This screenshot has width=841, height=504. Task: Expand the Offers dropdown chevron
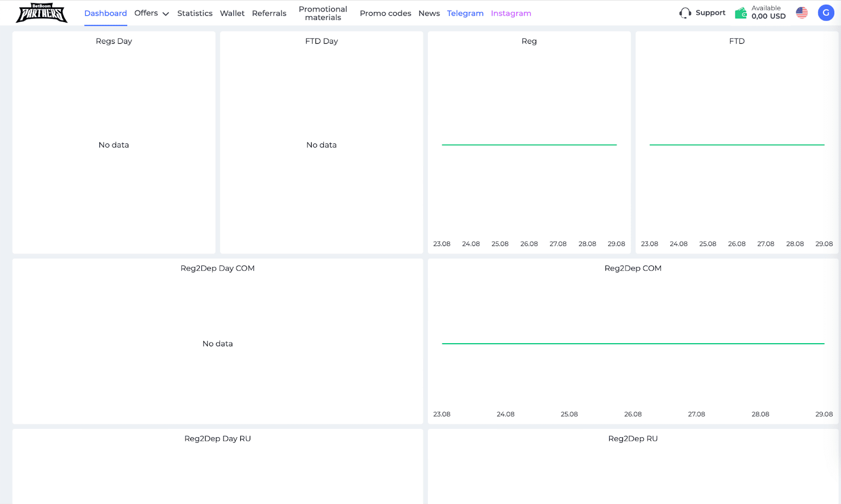(x=166, y=14)
